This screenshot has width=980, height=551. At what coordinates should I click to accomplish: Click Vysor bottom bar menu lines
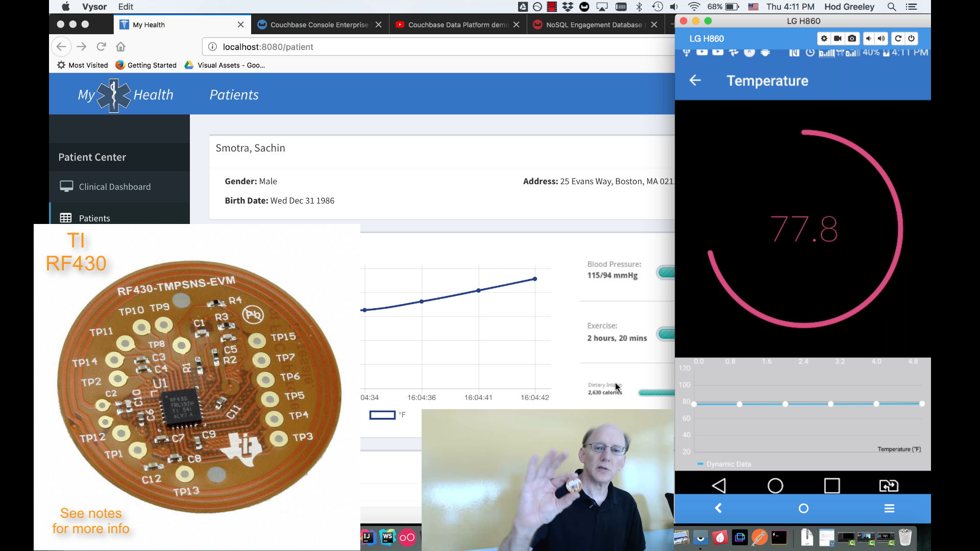[889, 508]
